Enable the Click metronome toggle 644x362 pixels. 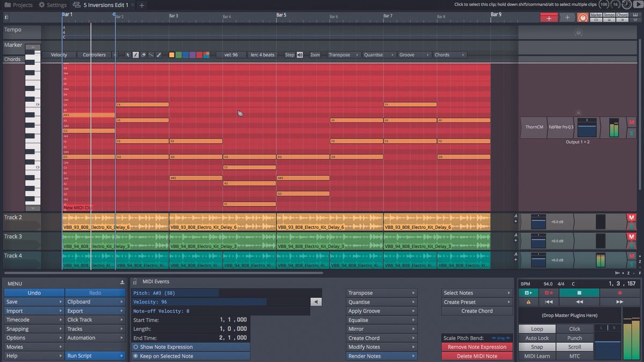coord(574,329)
